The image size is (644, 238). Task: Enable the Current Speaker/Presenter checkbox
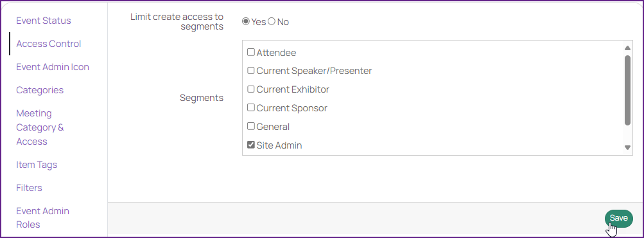point(250,70)
